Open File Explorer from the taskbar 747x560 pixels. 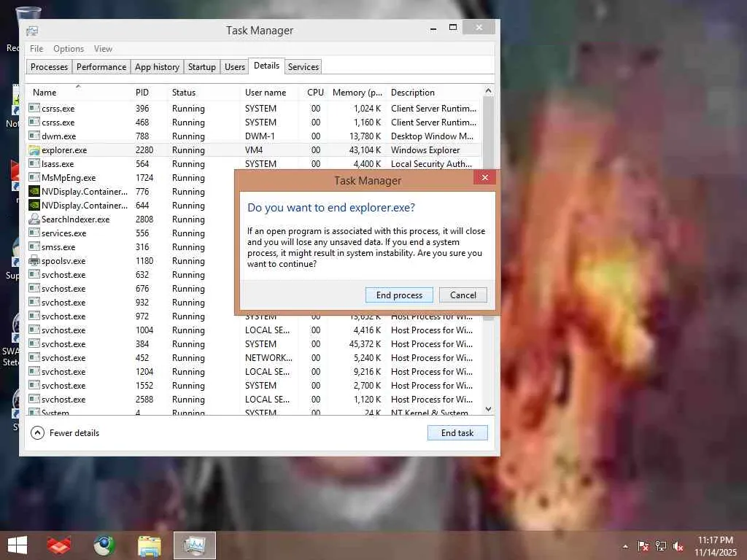(x=150, y=545)
